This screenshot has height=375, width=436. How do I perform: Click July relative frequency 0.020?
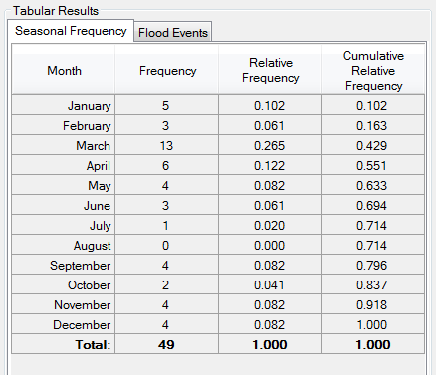click(x=270, y=225)
